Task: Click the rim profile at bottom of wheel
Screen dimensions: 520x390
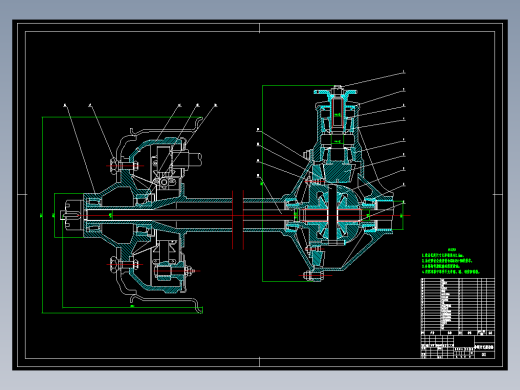Action: (166, 302)
